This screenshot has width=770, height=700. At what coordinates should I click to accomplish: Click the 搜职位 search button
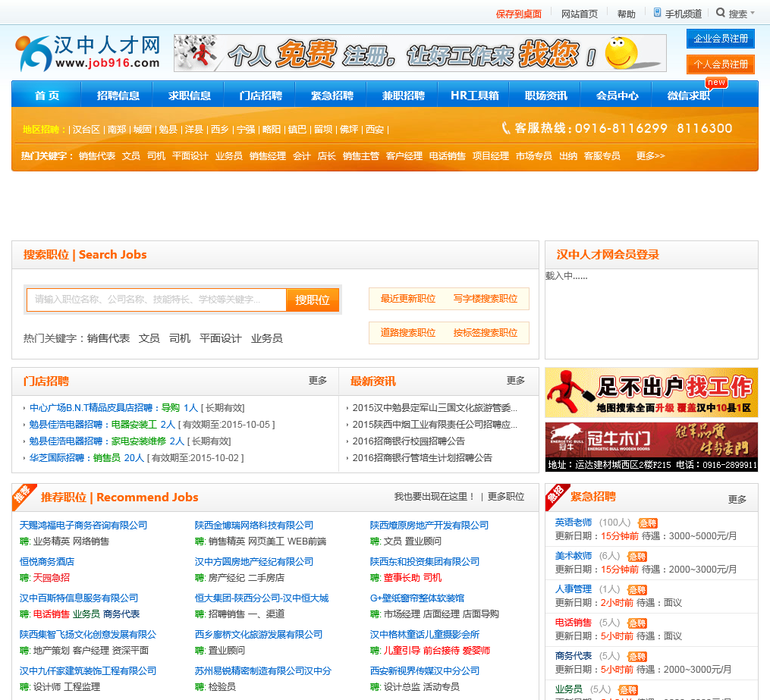[x=313, y=300]
